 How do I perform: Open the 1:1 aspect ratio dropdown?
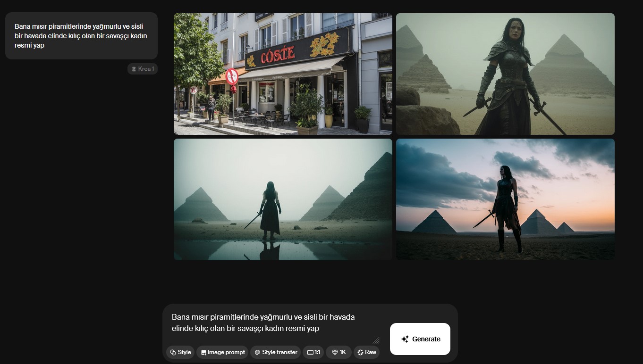(x=313, y=352)
